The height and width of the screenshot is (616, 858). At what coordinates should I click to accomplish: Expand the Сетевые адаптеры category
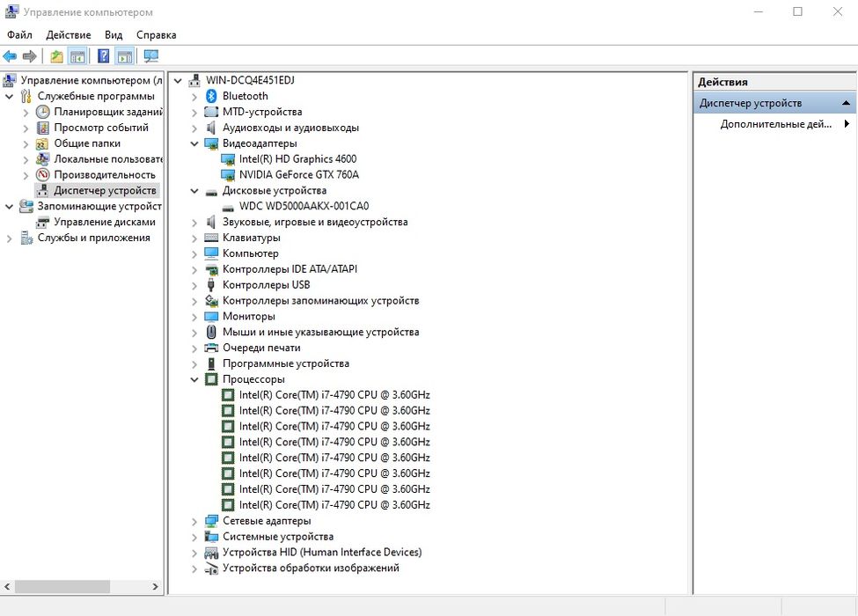[194, 521]
